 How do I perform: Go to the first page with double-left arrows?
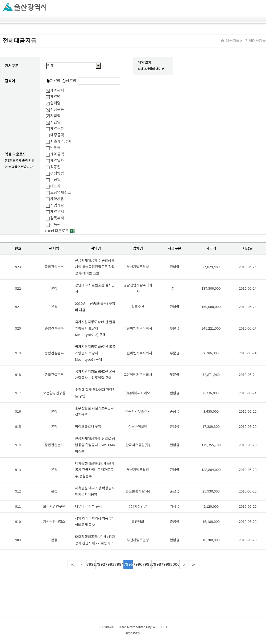coord(72,564)
